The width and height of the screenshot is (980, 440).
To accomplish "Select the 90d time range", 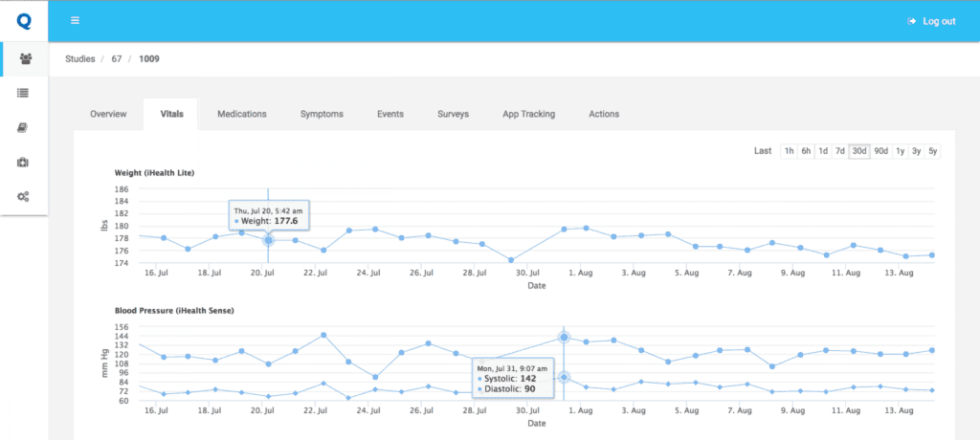I will pos(881,151).
